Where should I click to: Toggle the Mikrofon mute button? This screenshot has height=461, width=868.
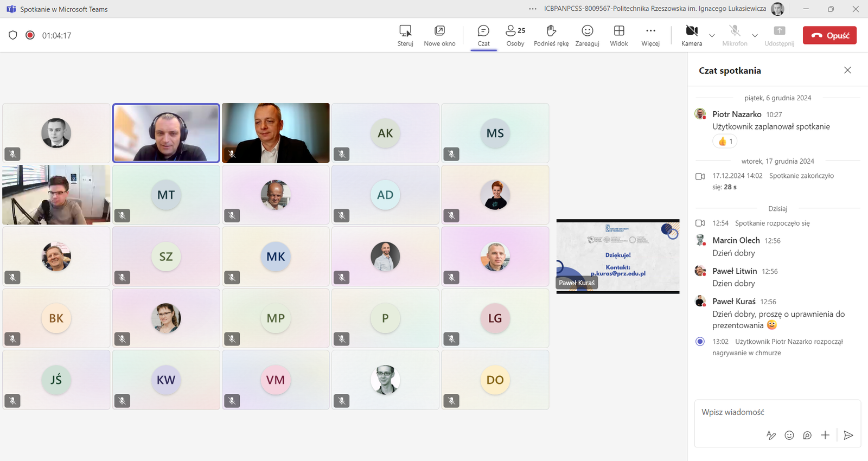point(735,35)
